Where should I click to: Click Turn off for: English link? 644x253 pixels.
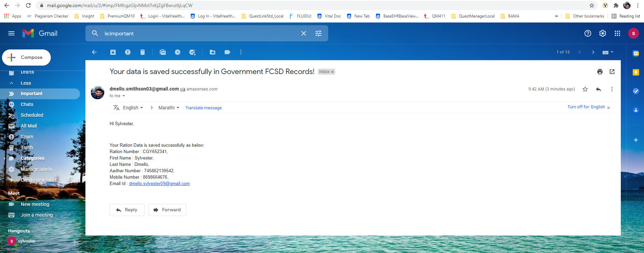click(x=586, y=107)
